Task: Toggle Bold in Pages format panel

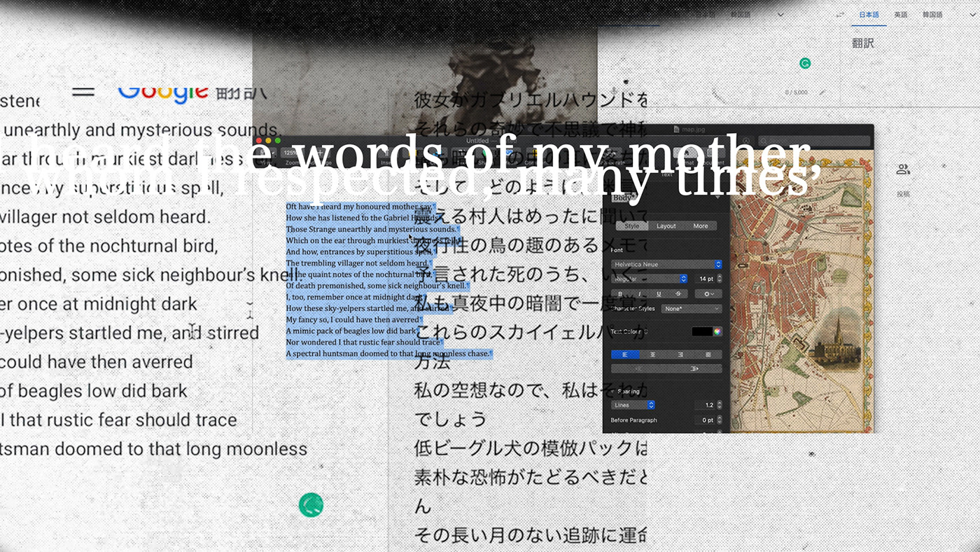Action: coord(620,294)
